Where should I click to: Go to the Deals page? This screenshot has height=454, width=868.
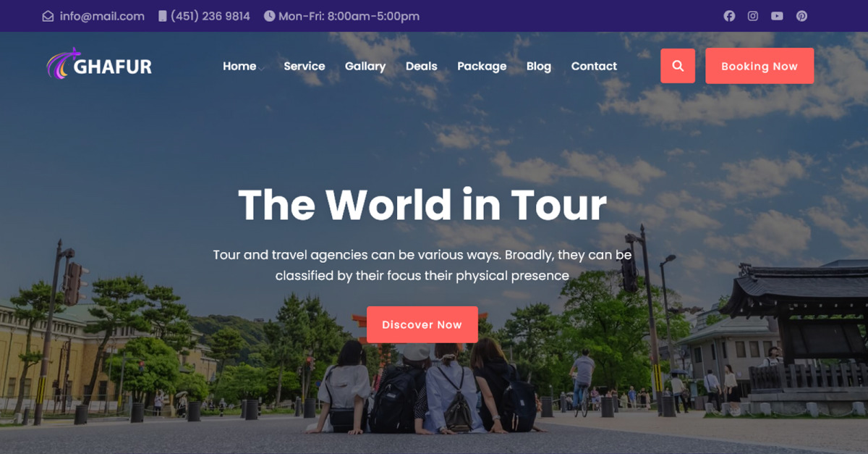tap(421, 66)
